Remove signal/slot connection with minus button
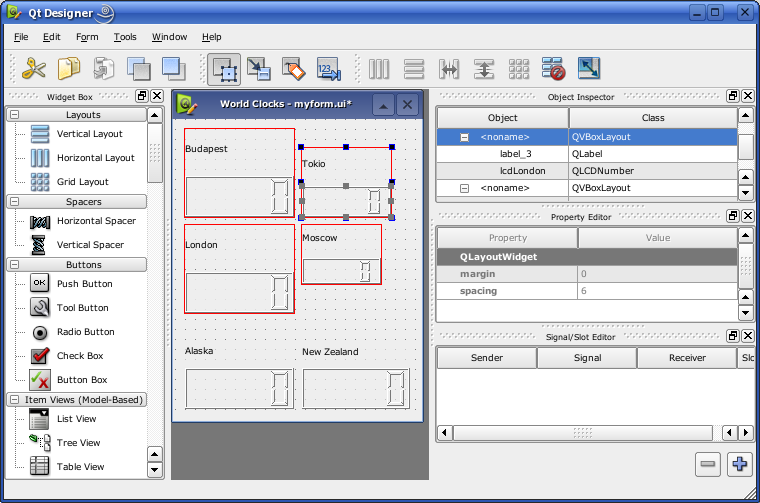This screenshot has height=503, width=760. click(x=708, y=465)
